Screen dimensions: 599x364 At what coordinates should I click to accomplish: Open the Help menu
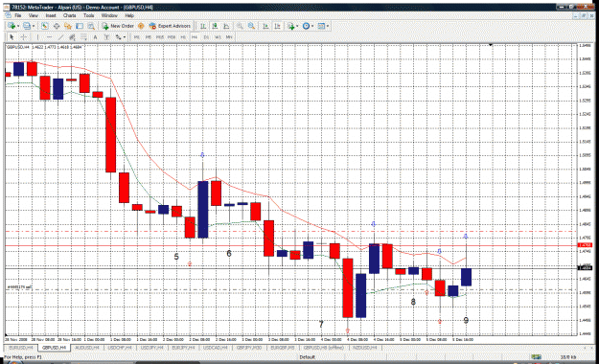pyautogui.click(x=129, y=15)
